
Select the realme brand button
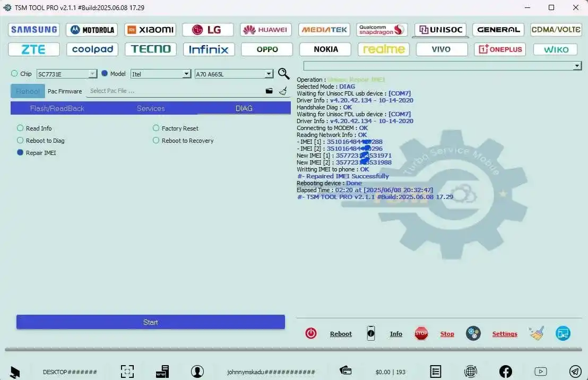(384, 49)
